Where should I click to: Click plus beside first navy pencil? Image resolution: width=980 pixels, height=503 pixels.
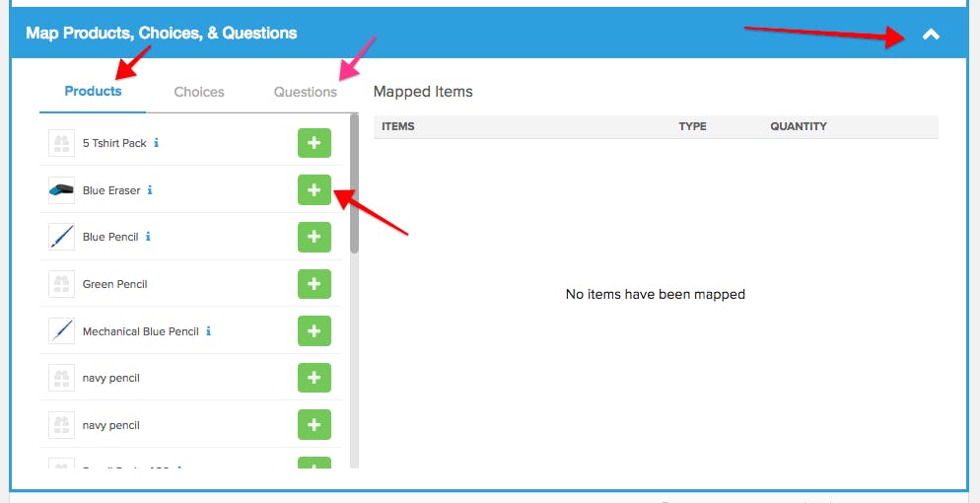pyautogui.click(x=314, y=378)
